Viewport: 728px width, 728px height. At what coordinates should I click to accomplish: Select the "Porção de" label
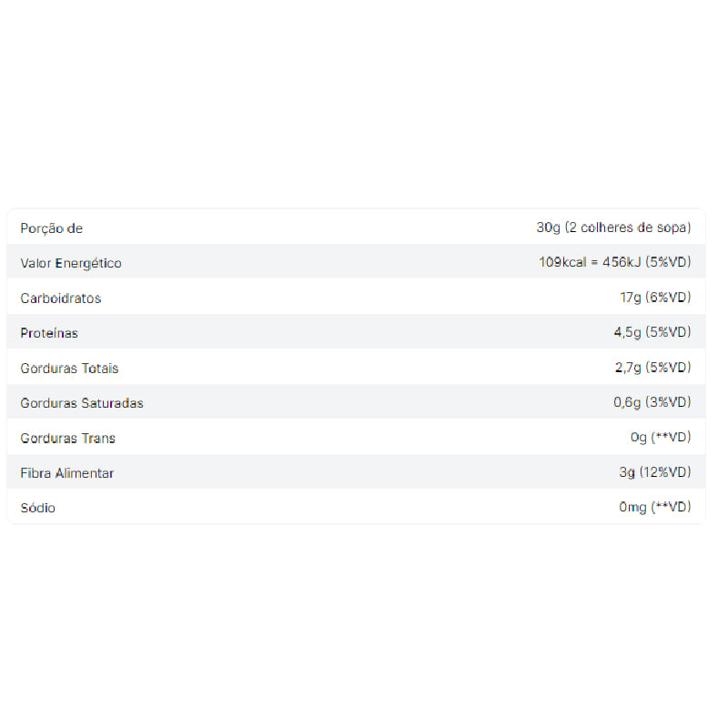click(52, 228)
